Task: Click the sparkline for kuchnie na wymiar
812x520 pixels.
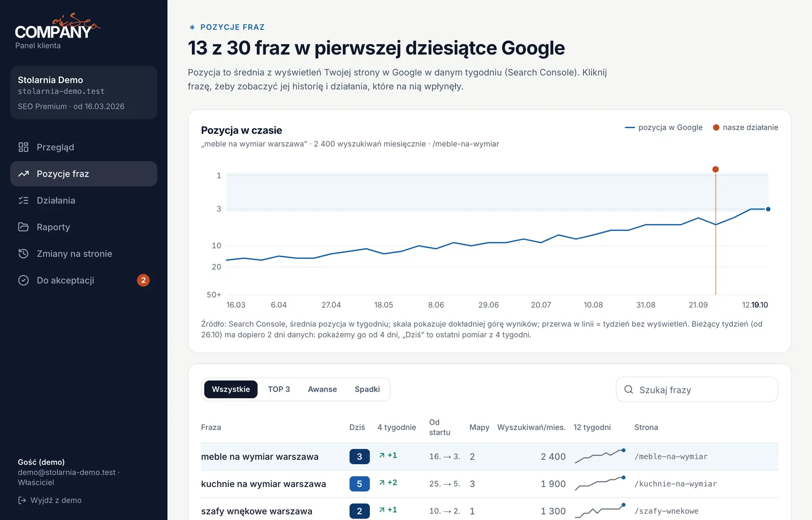Action: pyautogui.click(x=600, y=483)
